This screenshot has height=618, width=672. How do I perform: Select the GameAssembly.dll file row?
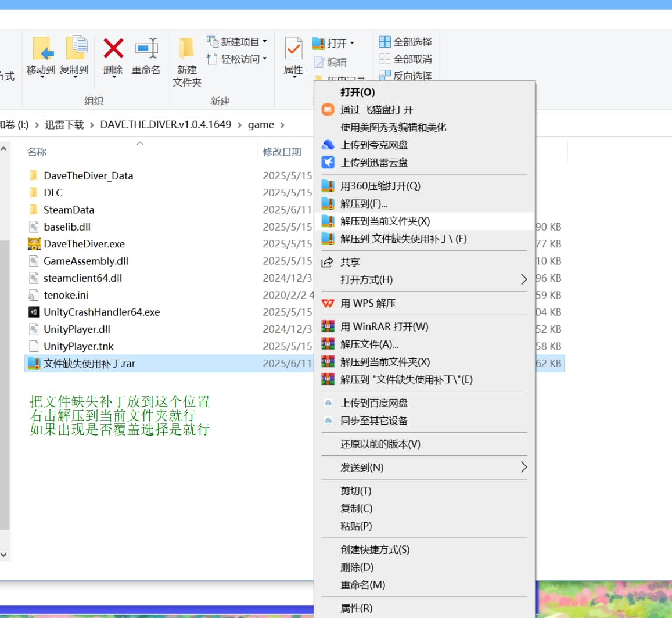pyautogui.click(x=169, y=261)
